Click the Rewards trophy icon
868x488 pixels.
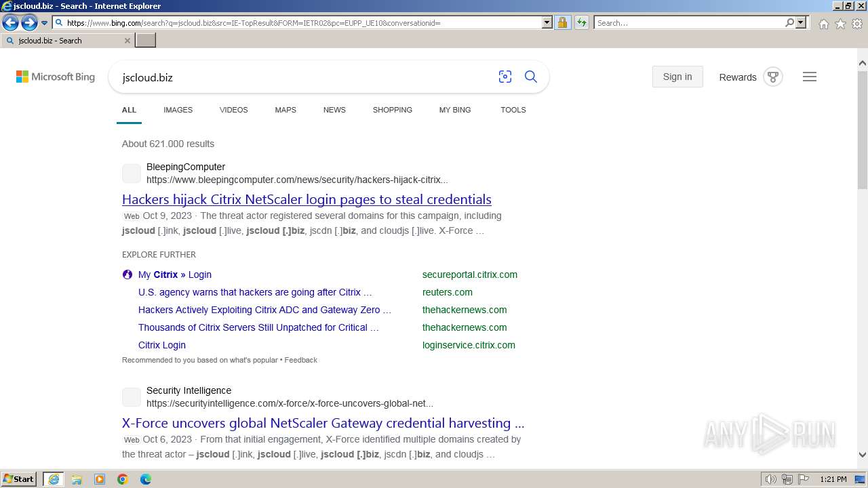click(x=773, y=77)
